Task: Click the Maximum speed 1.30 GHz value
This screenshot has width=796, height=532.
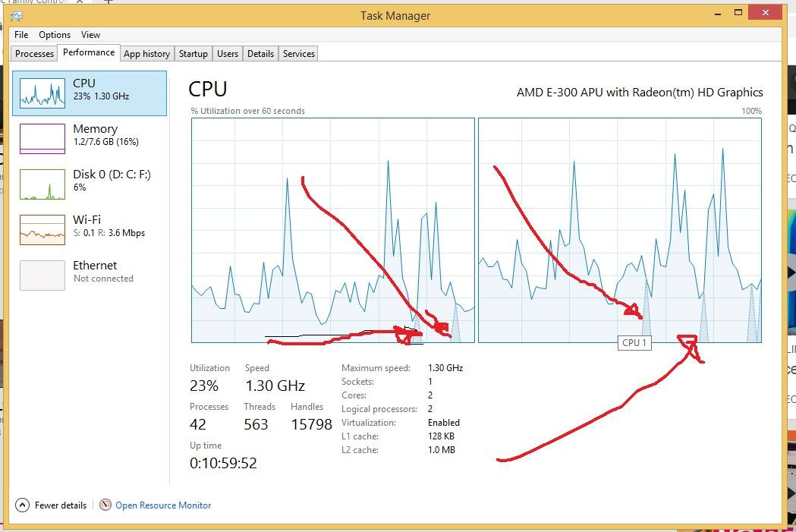Action: coord(445,367)
